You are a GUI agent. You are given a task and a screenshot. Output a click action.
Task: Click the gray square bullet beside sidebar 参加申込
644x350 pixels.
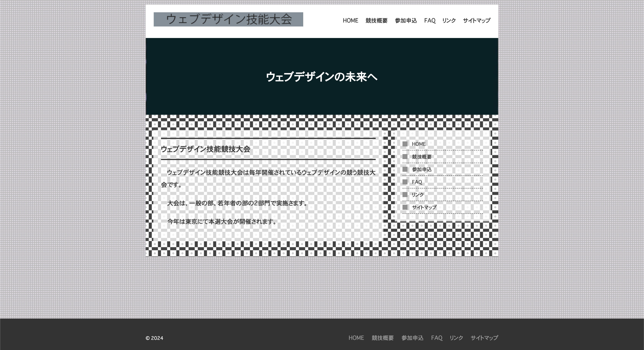(405, 169)
